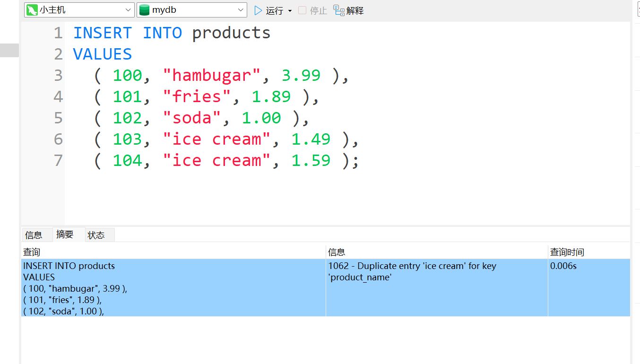
Task: Click the Explain (解释) plan icon
Action: (339, 10)
